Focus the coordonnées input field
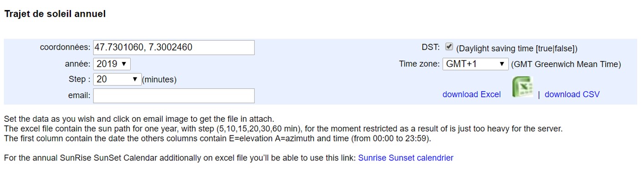The height and width of the screenshot is (171, 644). coord(174,47)
